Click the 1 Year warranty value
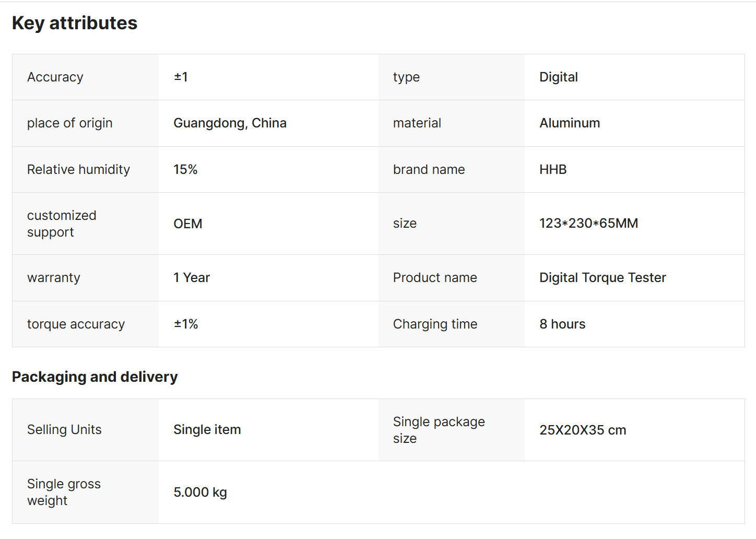The width and height of the screenshot is (756, 539). pyautogui.click(x=192, y=278)
